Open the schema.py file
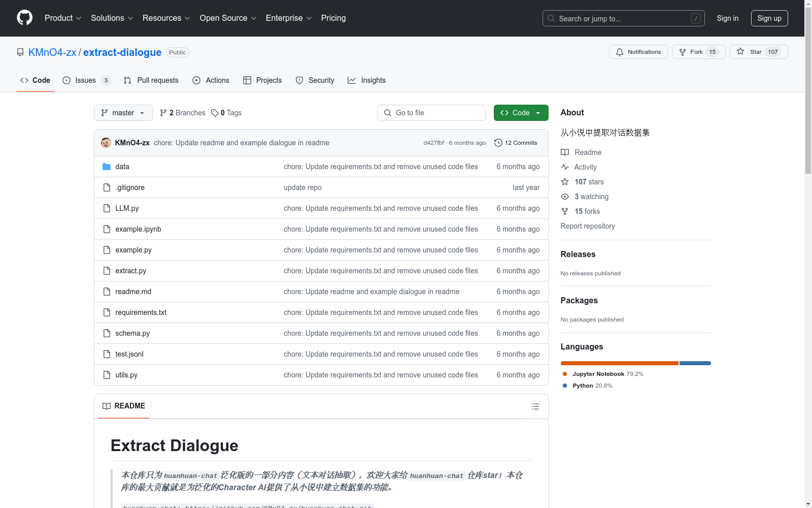The width and height of the screenshot is (812, 508). click(132, 333)
